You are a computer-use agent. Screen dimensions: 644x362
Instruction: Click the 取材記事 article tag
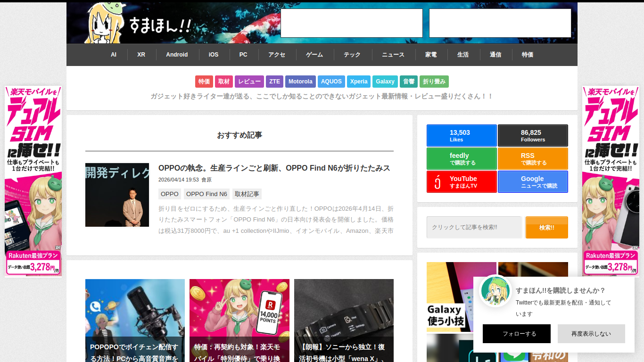[x=247, y=194]
